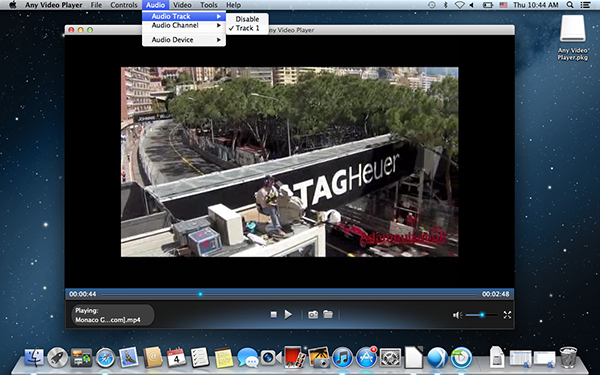Close the Audio menu in menu bar

(155, 5)
